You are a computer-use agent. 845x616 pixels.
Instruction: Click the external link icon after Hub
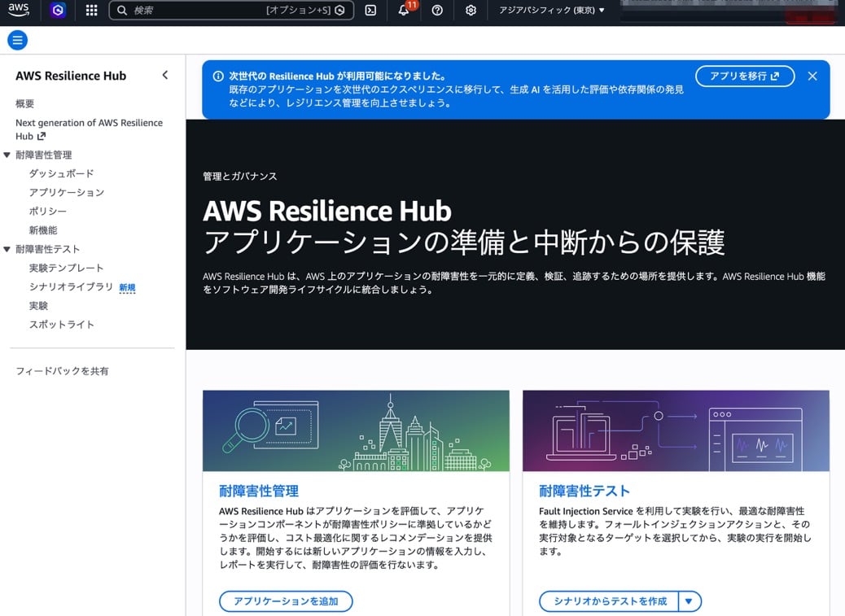42,136
